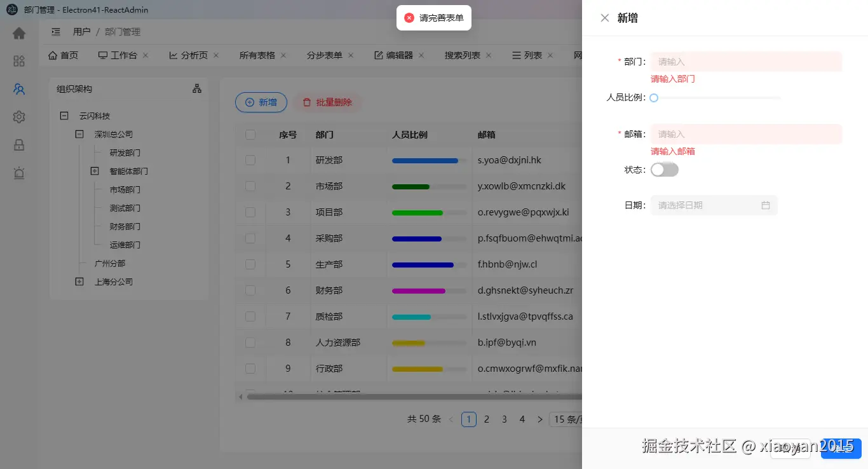The width and height of the screenshot is (868, 469).
Task: Close the 分析页 tab
Action: pos(216,55)
